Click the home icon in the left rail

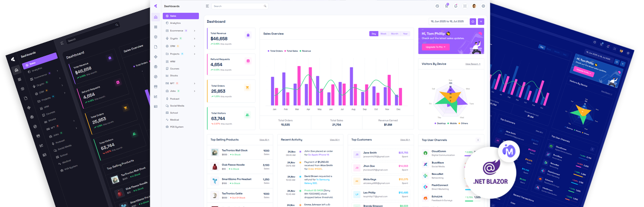point(156,17)
